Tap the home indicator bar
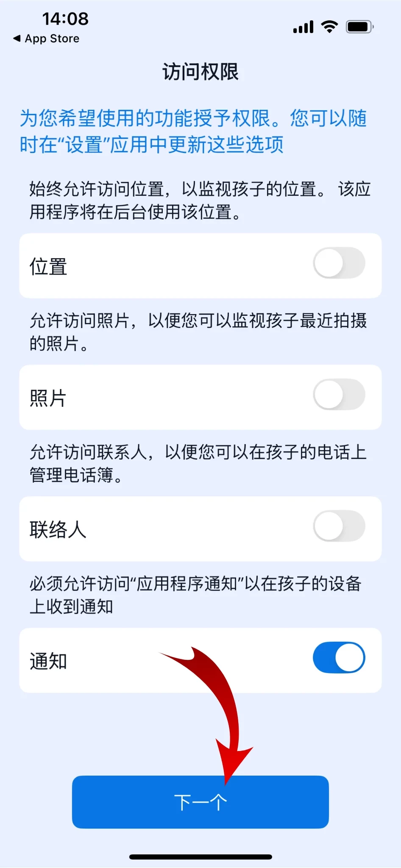Viewport: 401px width, 868px height. pos(200,857)
